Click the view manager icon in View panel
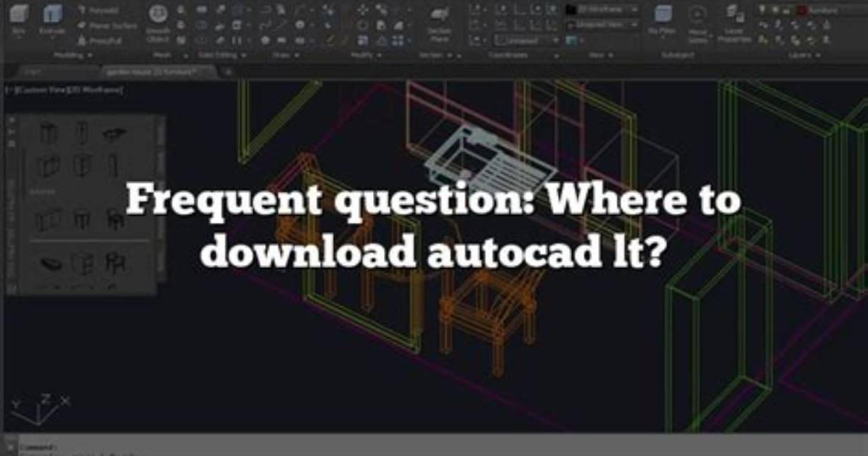The image size is (868, 456). pos(571,41)
